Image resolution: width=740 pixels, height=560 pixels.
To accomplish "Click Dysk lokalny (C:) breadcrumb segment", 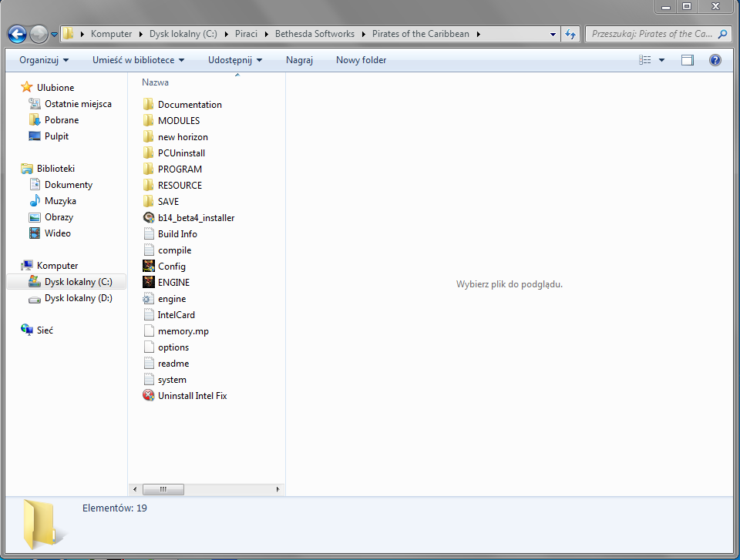I will [x=183, y=34].
